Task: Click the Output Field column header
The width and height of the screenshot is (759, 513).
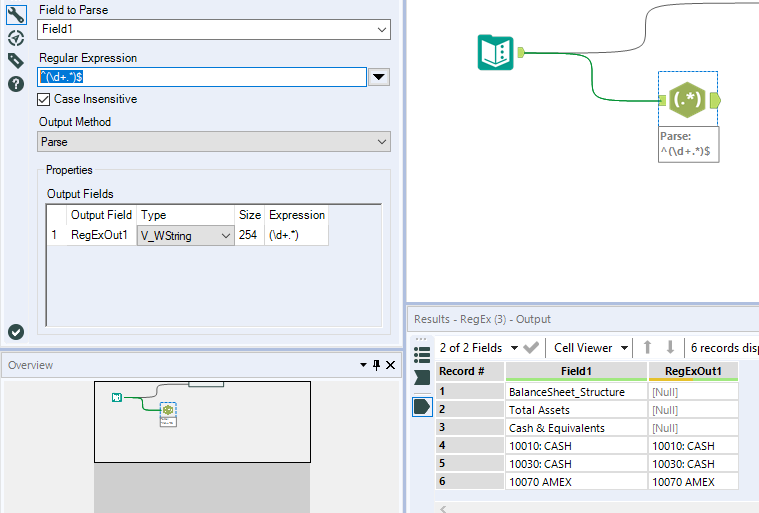Action: click(x=101, y=215)
